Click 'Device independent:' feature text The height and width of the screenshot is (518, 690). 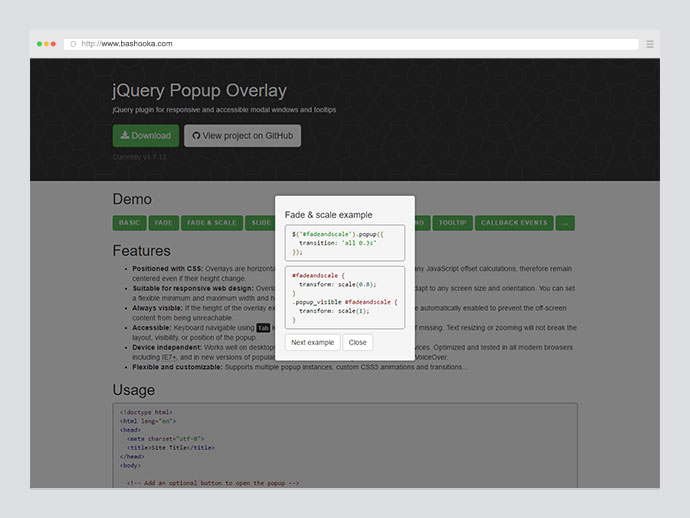(167, 347)
